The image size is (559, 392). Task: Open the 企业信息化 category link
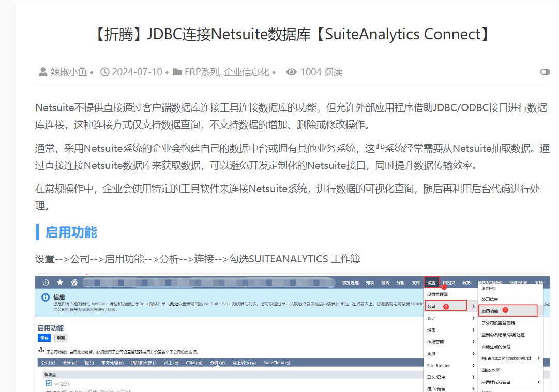click(246, 72)
